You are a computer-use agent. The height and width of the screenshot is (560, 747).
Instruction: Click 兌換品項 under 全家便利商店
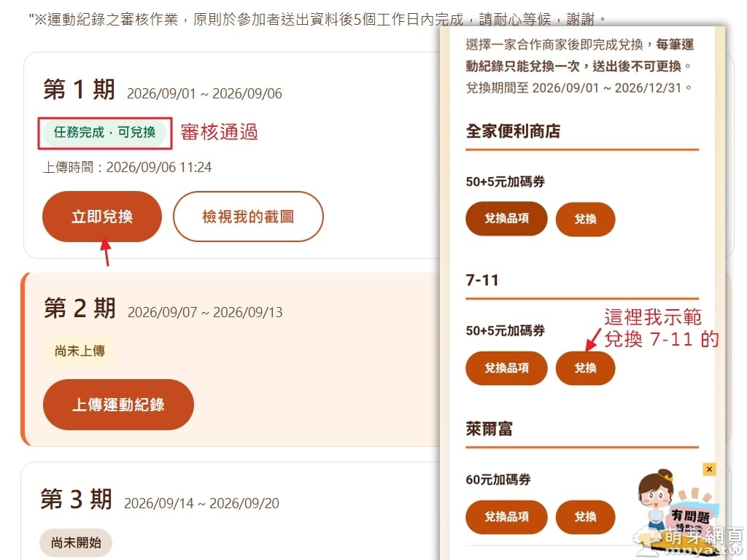pos(506,219)
